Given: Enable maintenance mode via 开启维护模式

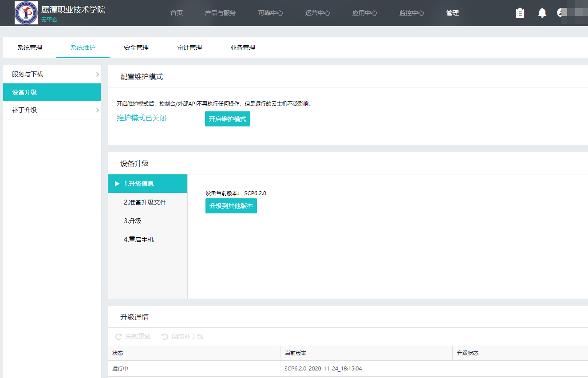Looking at the screenshot, I should (227, 118).
